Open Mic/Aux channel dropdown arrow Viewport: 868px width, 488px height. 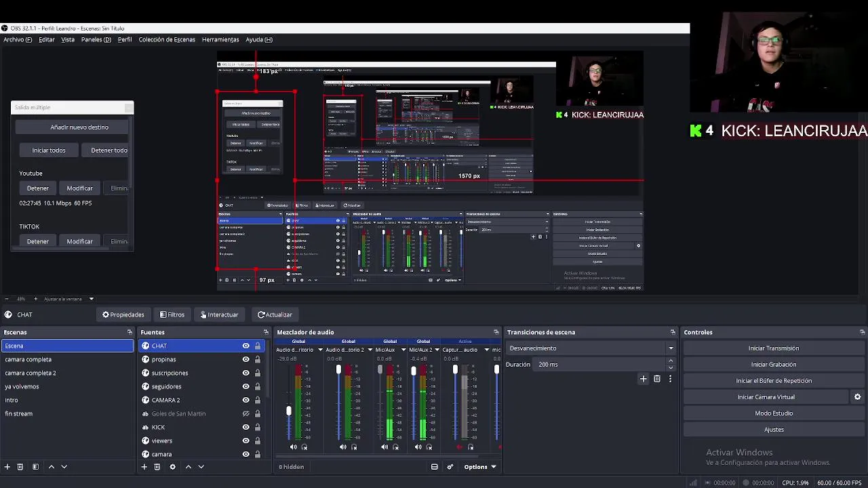403,350
